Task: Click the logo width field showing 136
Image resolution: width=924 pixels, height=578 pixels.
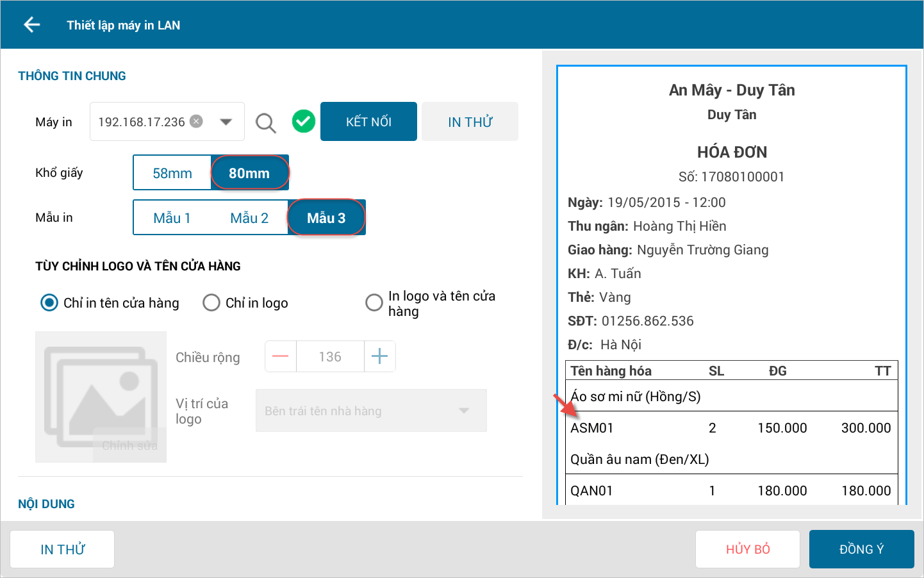Action: point(330,356)
